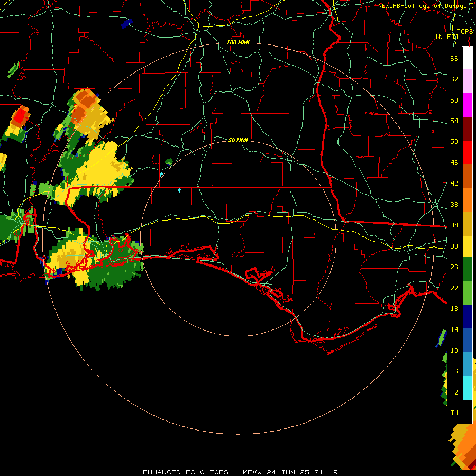The width and height of the screenshot is (476, 476).
Task: Click the 22 legend value
Action: click(x=454, y=288)
